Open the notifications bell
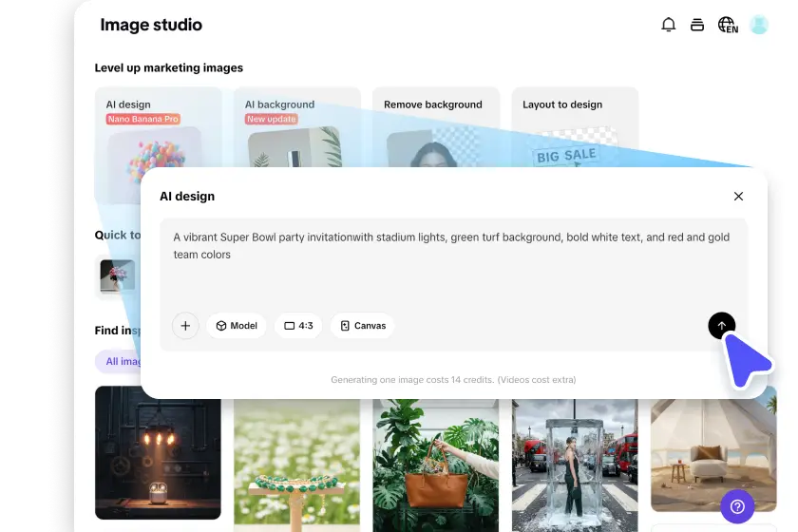This screenshot has height=532, width=798. point(668,25)
